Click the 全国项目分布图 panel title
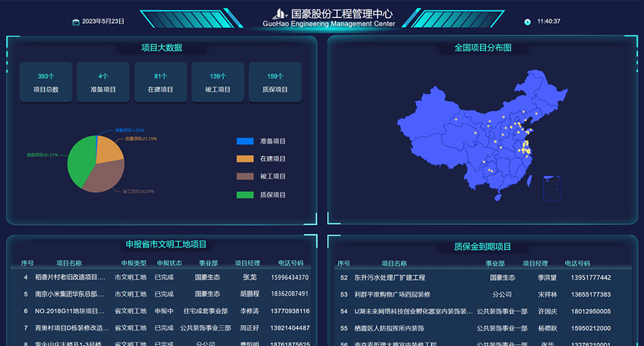 (x=483, y=48)
